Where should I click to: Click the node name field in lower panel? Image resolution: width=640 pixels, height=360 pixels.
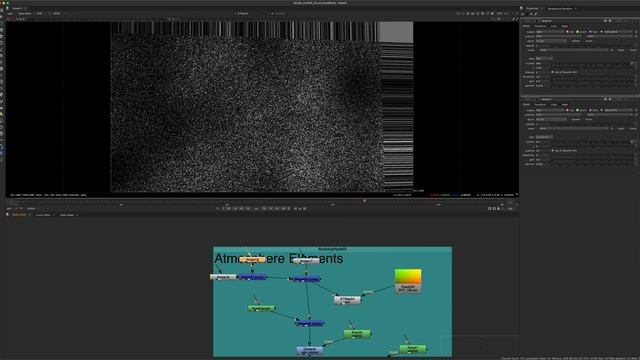coord(571,99)
